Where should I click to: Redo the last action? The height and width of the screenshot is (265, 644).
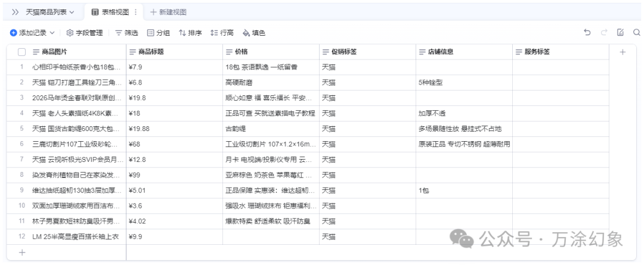click(x=603, y=32)
